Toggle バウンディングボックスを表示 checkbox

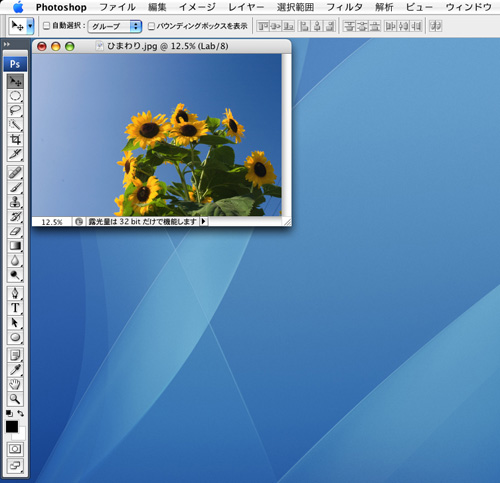pyautogui.click(x=151, y=26)
